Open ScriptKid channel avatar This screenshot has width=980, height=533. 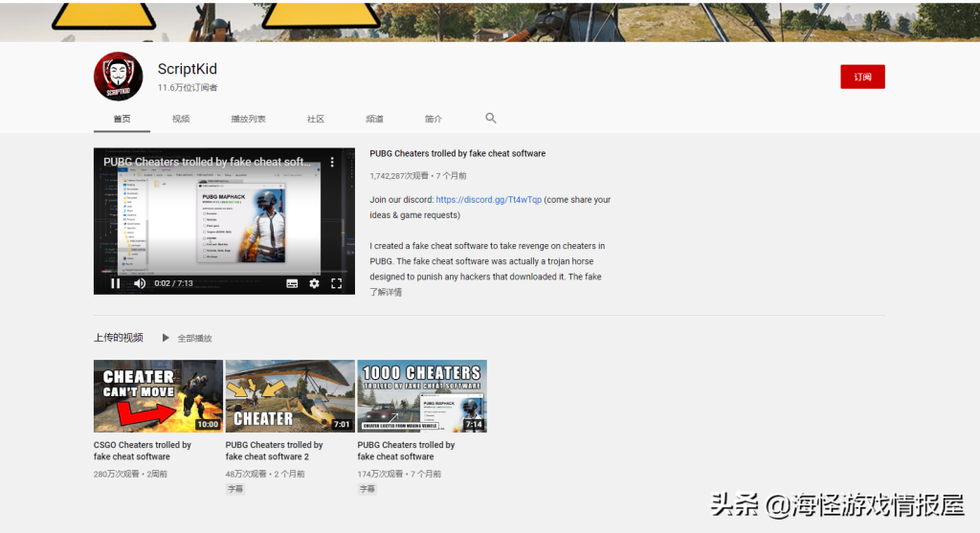point(118,77)
